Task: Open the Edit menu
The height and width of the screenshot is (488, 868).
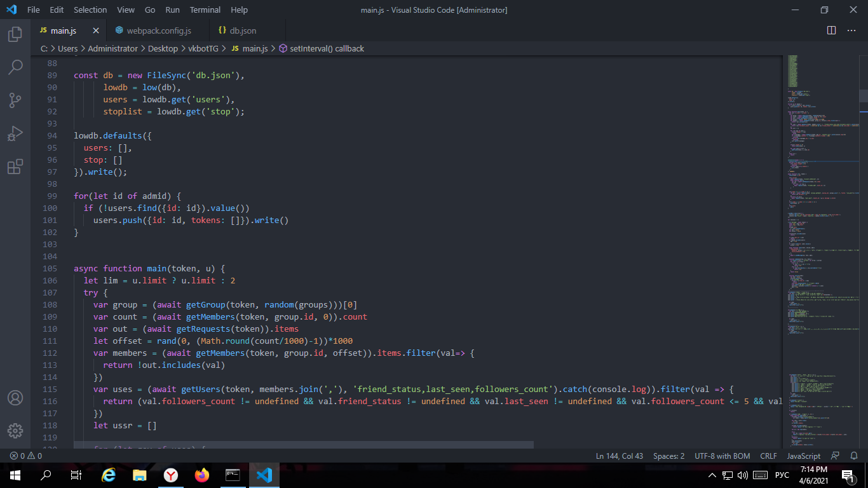Action: pyautogui.click(x=57, y=10)
